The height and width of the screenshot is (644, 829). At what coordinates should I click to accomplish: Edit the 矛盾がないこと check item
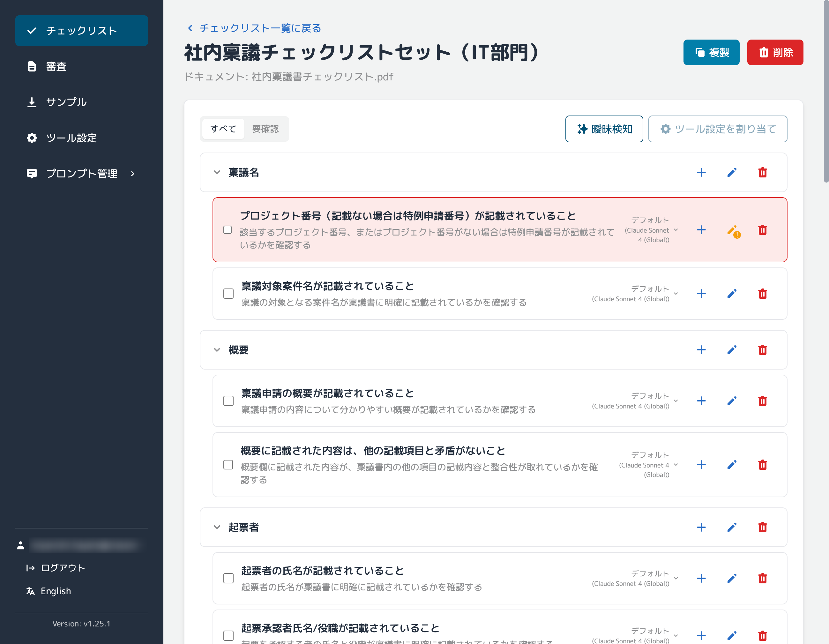732,465
